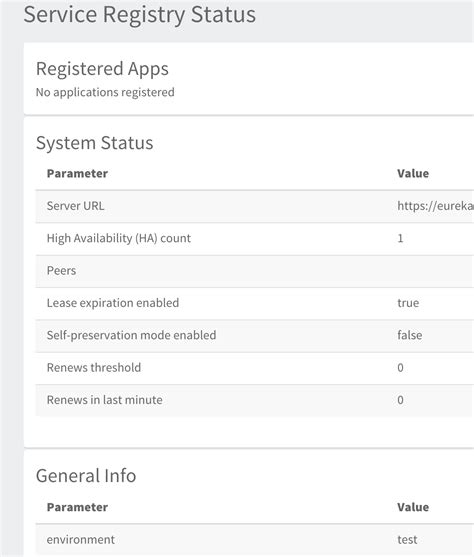Select the Self-preservation mode enabled row

click(x=255, y=336)
